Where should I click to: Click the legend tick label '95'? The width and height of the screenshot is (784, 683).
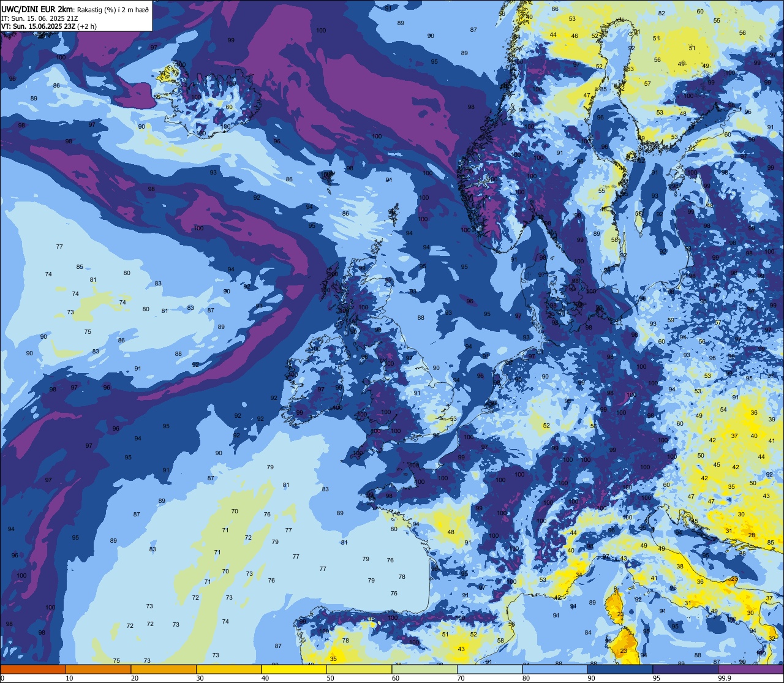(657, 678)
